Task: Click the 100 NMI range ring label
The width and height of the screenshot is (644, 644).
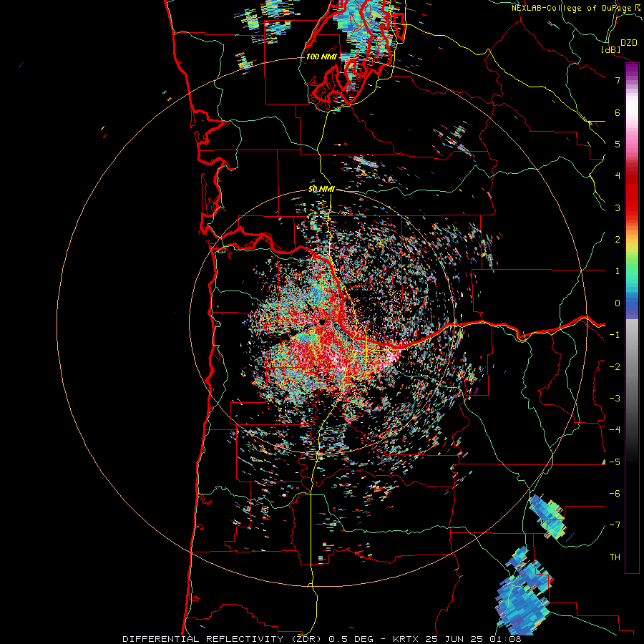Action: click(321, 57)
